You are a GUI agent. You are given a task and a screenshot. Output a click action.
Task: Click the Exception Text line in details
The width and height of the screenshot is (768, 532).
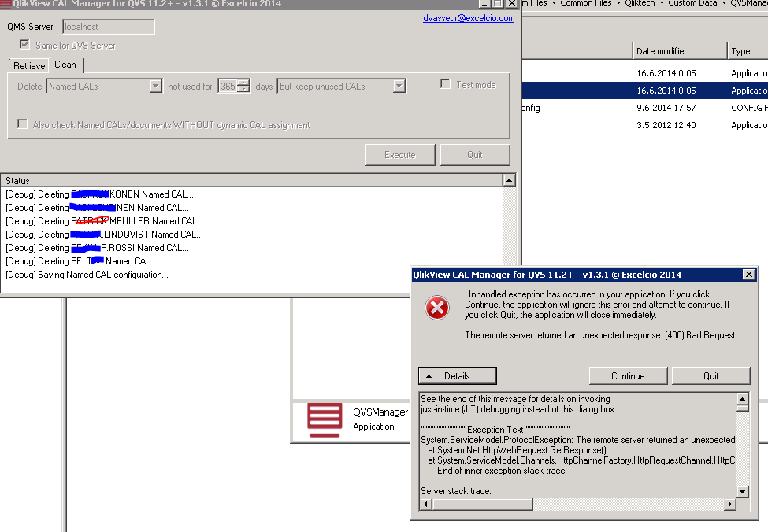click(x=495, y=429)
